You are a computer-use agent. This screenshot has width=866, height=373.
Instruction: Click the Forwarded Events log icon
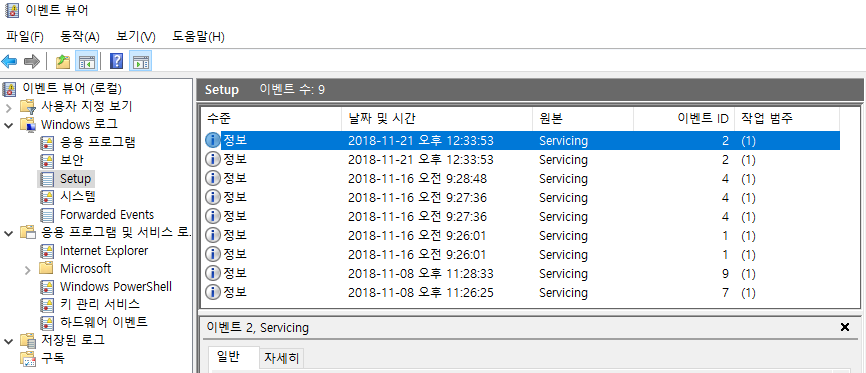47,214
